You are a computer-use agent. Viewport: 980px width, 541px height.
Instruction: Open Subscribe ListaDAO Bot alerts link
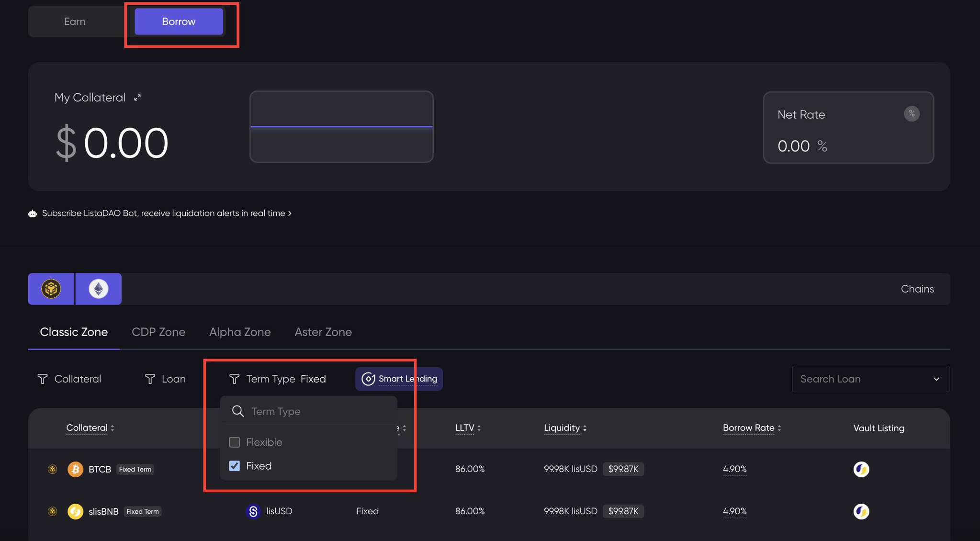point(167,213)
